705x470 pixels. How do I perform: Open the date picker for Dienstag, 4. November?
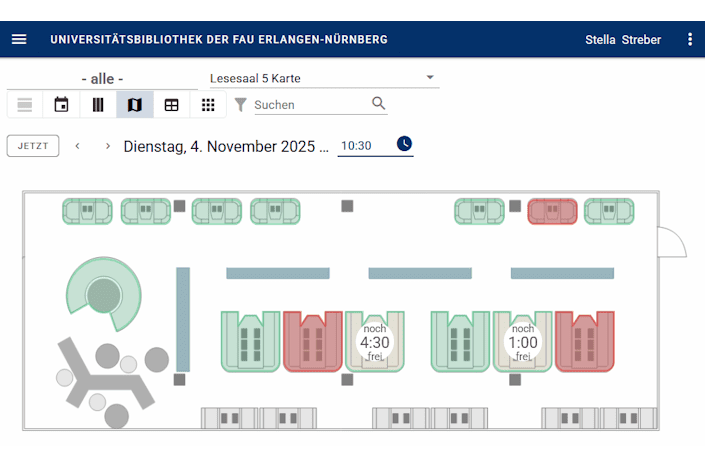point(225,146)
